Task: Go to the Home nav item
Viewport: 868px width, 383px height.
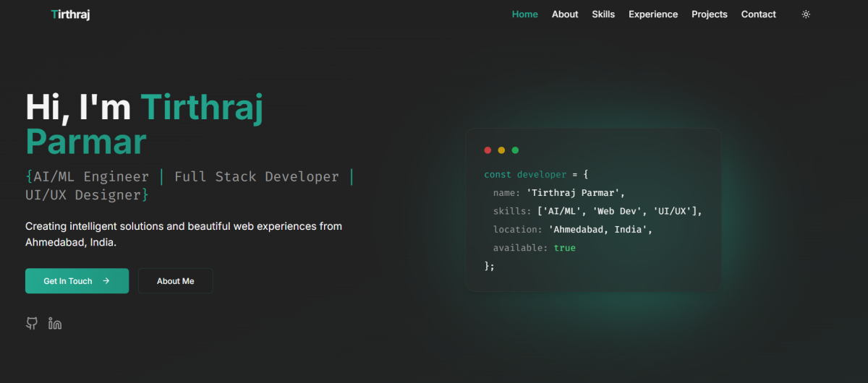Action: click(524, 14)
